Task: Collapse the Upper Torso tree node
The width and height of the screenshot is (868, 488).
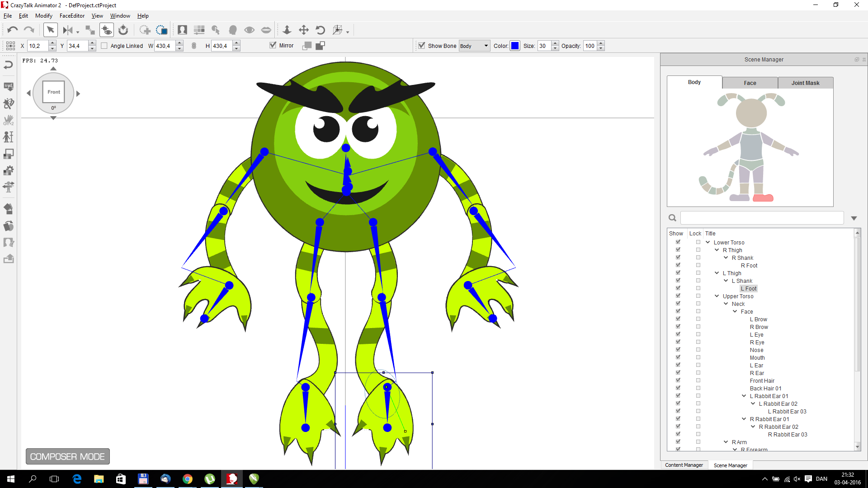Action: click(717, 296)
